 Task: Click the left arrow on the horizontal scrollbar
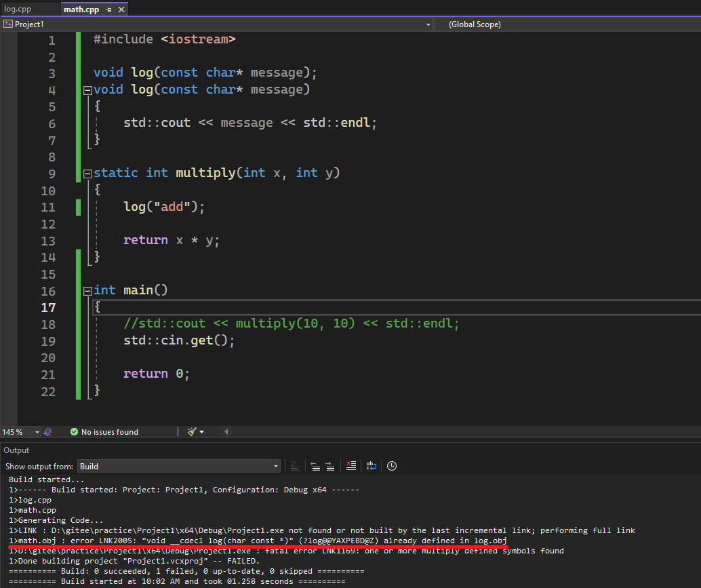(226, 431)
